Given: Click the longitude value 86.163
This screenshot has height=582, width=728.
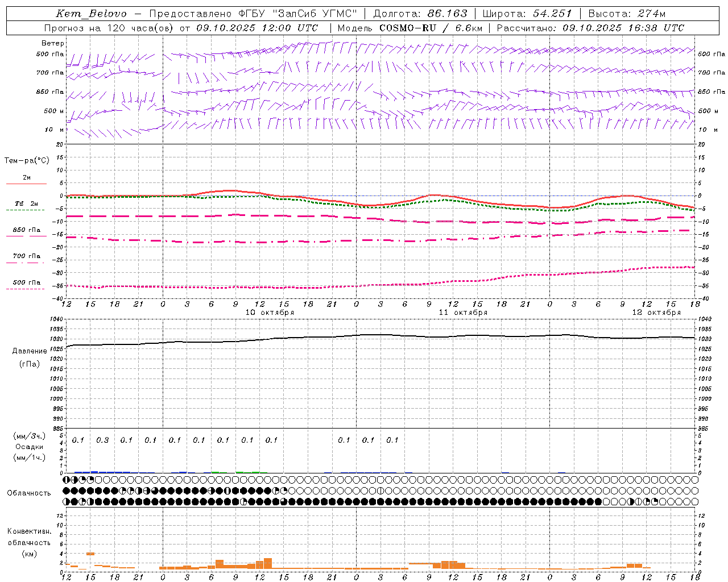Looking at the screenshot, I should (x=447, y=14).
